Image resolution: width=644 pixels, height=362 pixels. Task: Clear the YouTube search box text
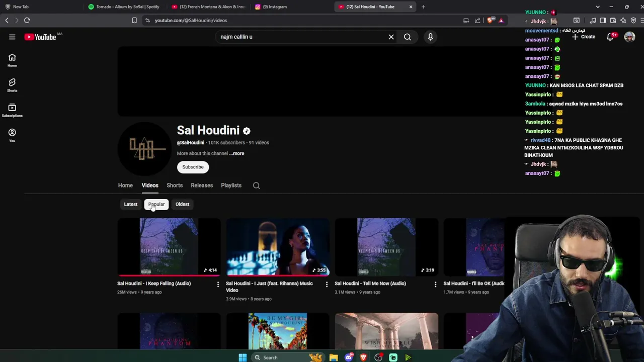[x=391, y=37]
